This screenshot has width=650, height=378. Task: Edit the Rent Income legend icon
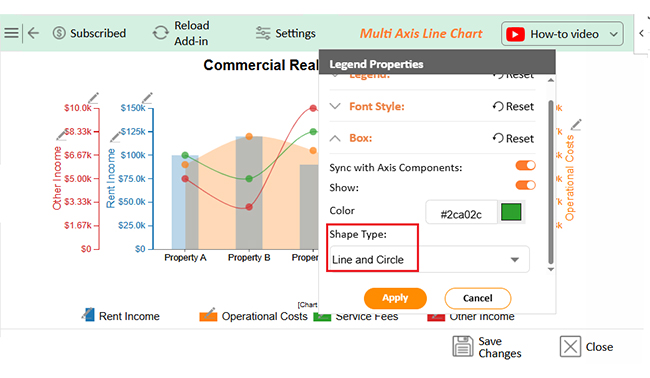88,315
